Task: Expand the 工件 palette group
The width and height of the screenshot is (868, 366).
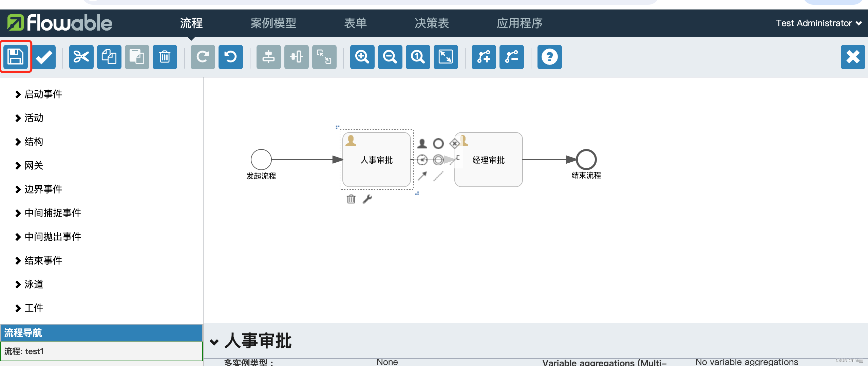Action: coord(30,308)
